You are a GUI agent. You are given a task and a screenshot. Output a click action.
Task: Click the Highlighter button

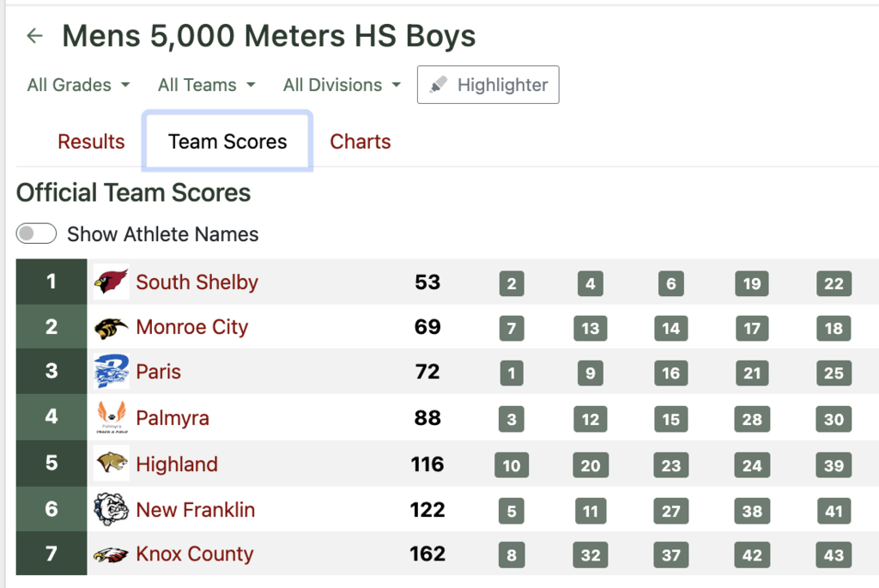[488, 85]
